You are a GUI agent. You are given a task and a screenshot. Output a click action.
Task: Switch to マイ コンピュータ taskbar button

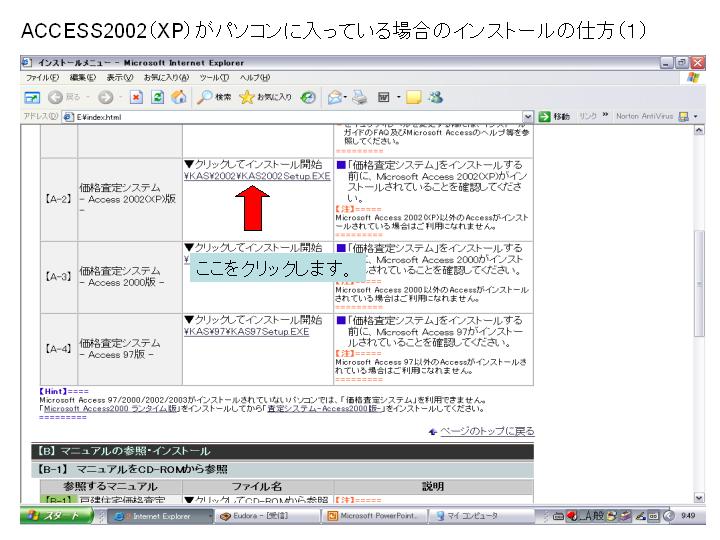click(x=482, y=516)
